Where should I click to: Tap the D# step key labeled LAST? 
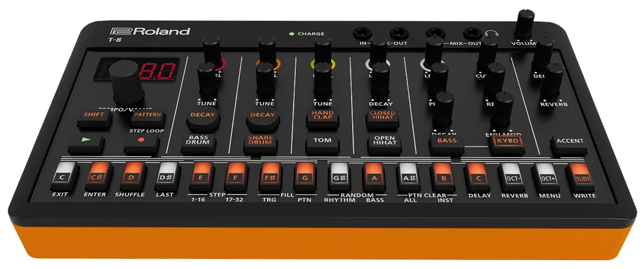[x=167, y=176]
